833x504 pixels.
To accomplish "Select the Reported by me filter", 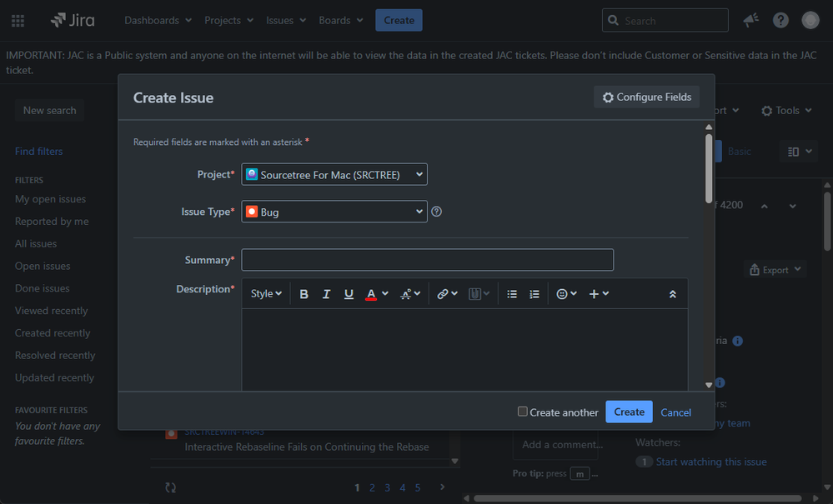I will click(x=52, y=222).
